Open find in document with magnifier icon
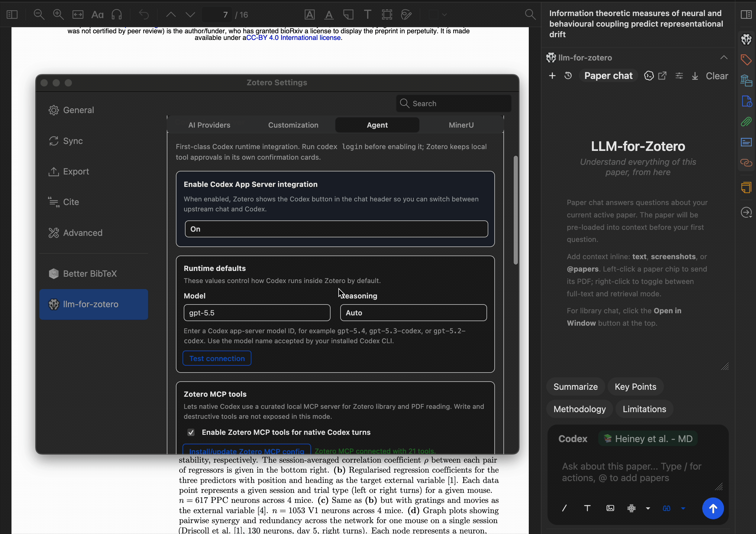Viewport: 756px width, 534px height. (x=530, y=15)
